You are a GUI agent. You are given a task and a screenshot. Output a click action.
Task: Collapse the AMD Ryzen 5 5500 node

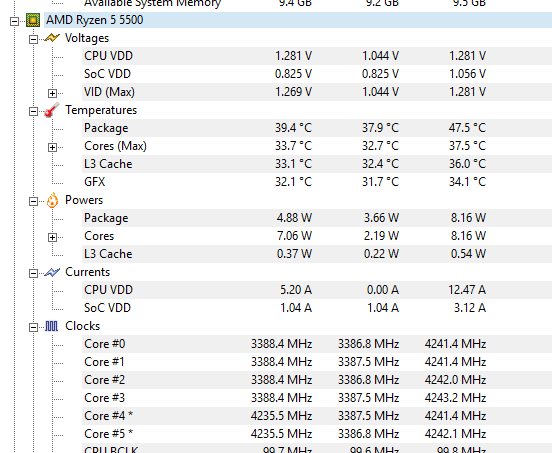click(14, 21)
